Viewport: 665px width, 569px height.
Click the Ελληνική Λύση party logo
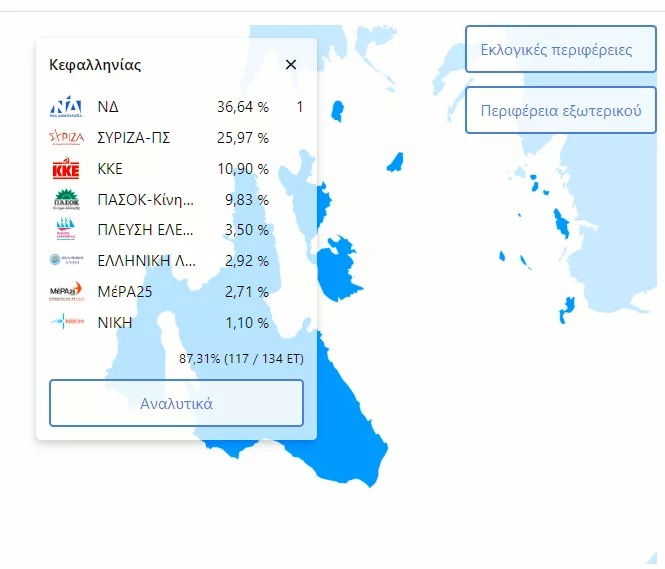pos(67,259)
